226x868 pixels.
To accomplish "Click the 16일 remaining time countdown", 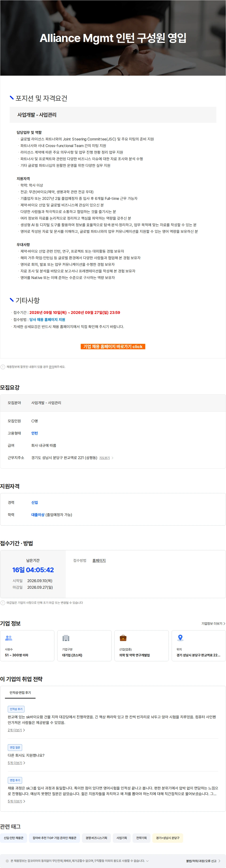I will point(33,570).
